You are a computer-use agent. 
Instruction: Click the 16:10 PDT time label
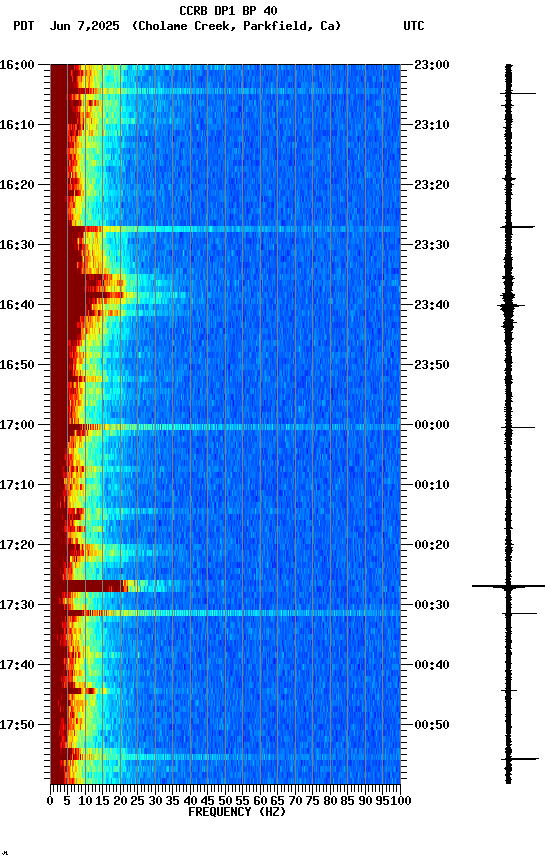coord(17,125)
